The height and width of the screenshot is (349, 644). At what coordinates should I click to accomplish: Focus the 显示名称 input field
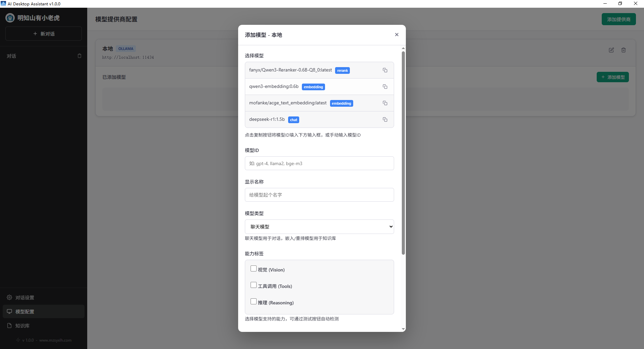coord(319,195)
